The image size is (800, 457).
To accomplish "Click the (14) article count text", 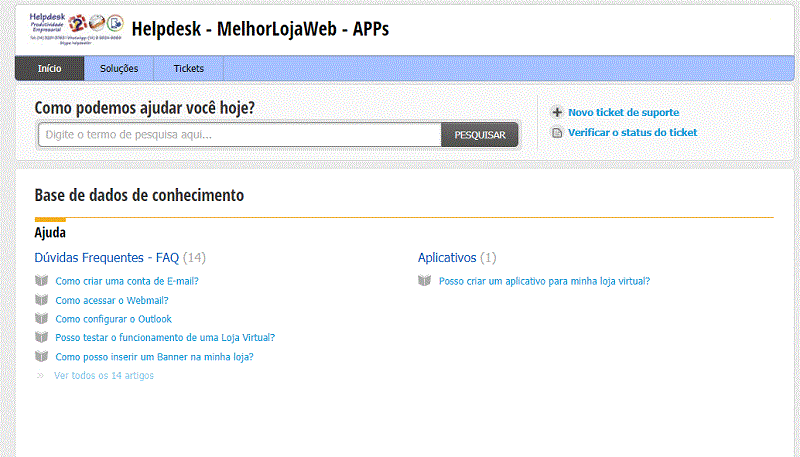I will pos(194,258).
